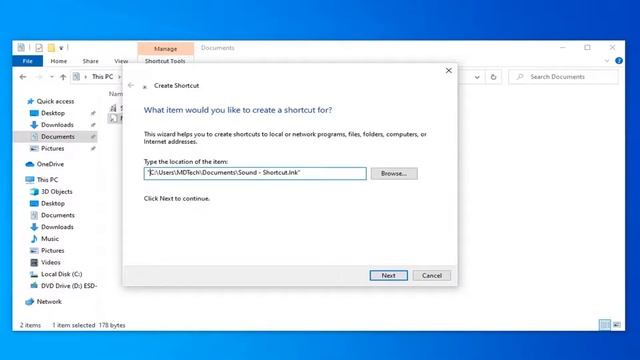
Task: Open Pictures under Quick access
Action: [x=52, y=149]
